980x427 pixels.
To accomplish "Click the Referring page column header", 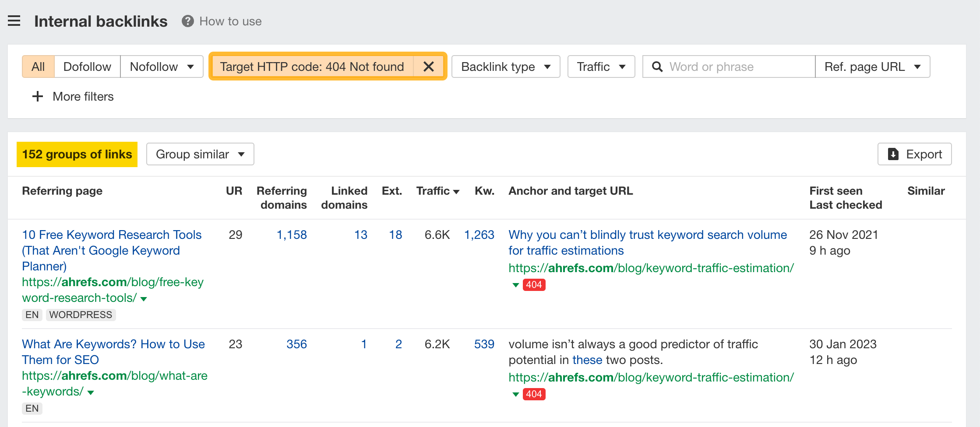I will click(x=62, y=191).
